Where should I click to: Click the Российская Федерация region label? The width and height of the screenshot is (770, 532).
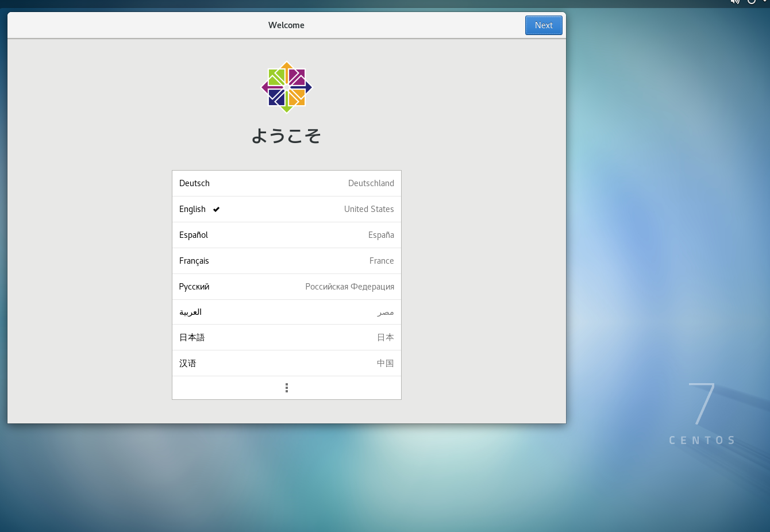click(349, 287)
